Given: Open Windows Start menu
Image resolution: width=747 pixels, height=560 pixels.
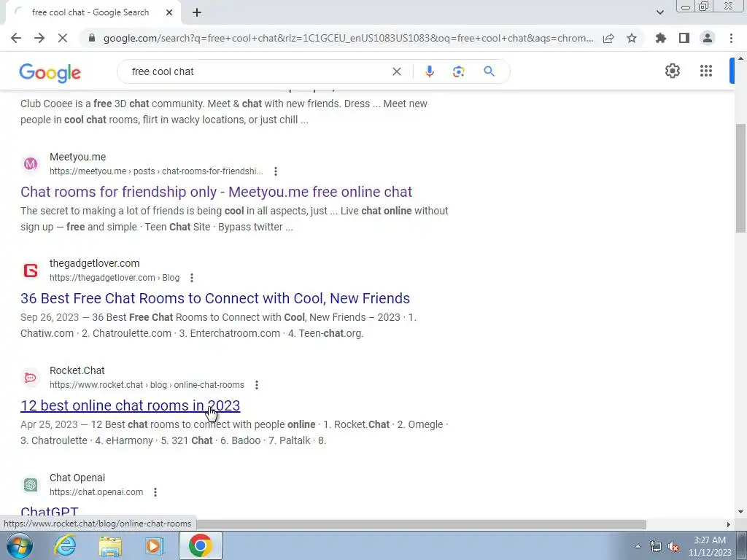Looking at the screenshot, I should (20, 545).
